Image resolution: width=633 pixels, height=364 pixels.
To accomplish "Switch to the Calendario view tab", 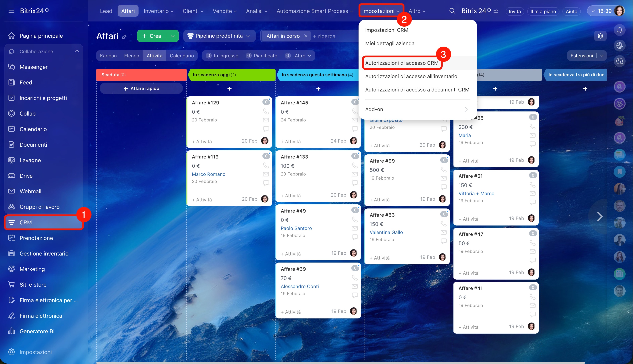I will tap(182, 56).
